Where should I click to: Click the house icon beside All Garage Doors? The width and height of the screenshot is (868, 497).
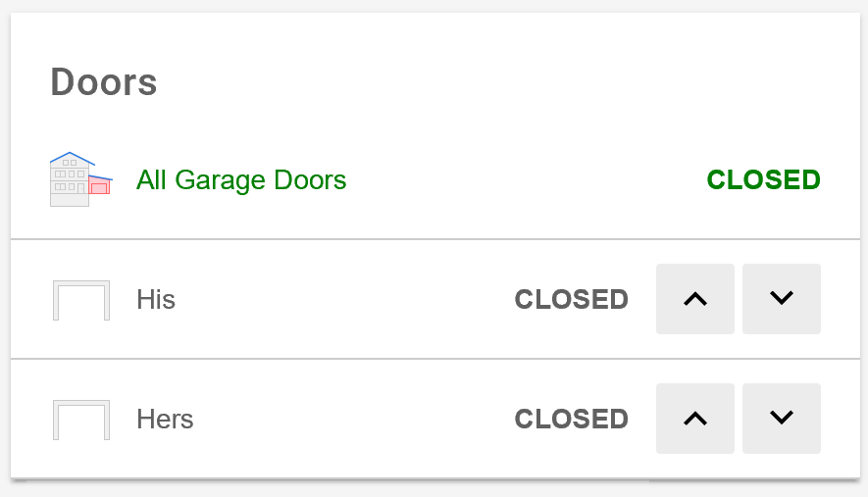(80, 179)
